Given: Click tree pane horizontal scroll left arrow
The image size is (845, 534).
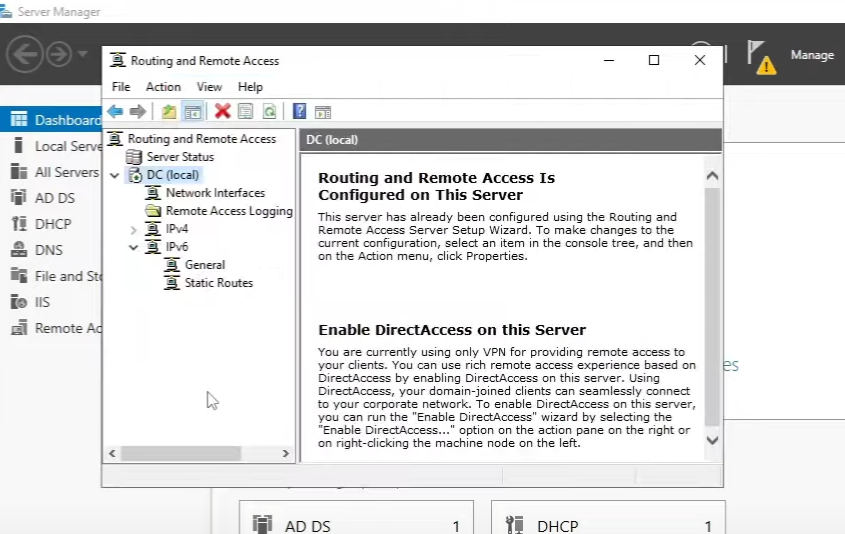Looking at the screenshot, I should pyautogui.click(x=112, y=454).
